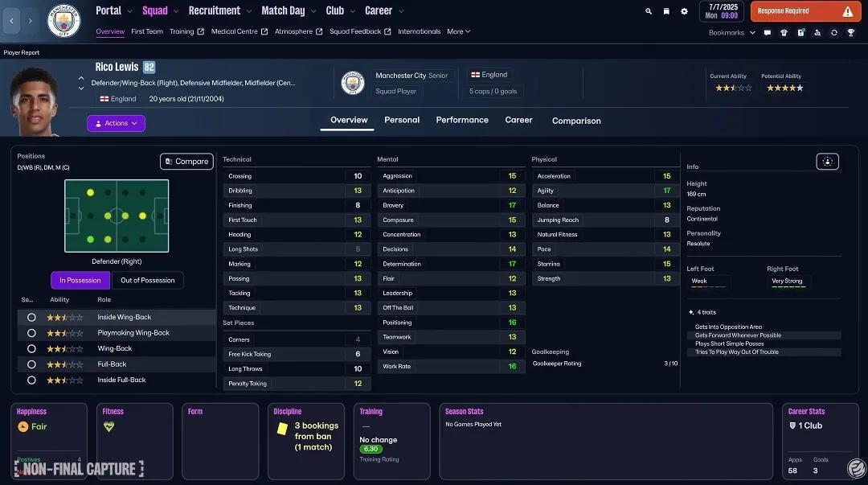This screenshot has width=868, height=485.
Task: Switch to the Performance tab
Action: pyautogui.click(x=462, y=120)
